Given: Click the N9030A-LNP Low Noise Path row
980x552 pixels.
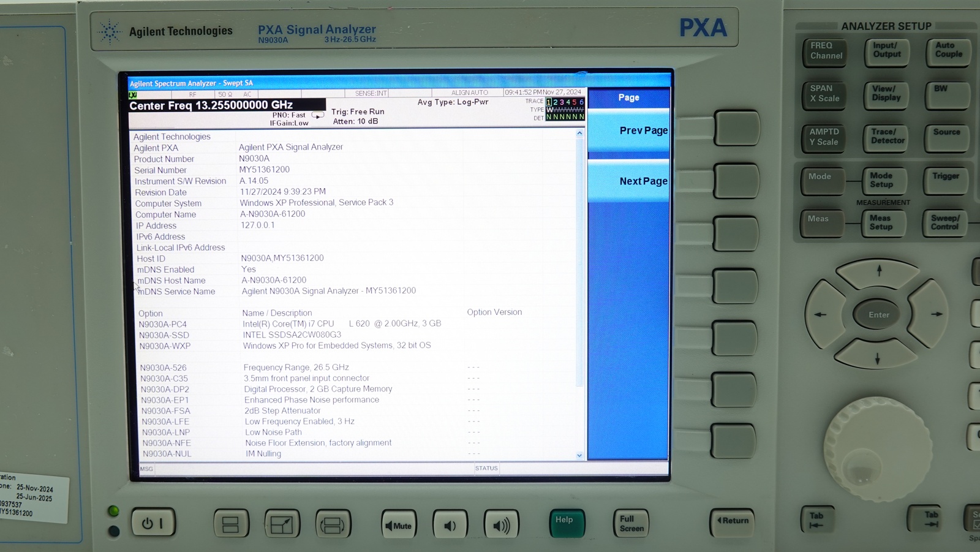Looking at the screenshot, I should [x=312, y=432].
